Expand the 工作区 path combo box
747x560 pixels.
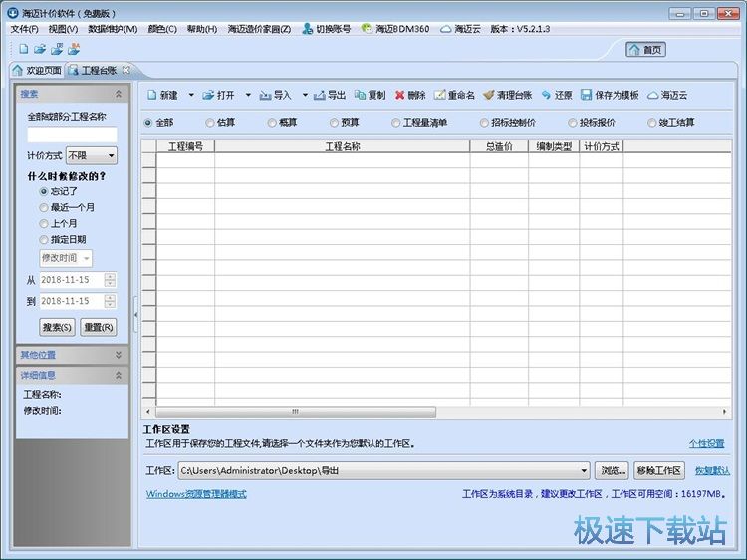click(583, 471)
